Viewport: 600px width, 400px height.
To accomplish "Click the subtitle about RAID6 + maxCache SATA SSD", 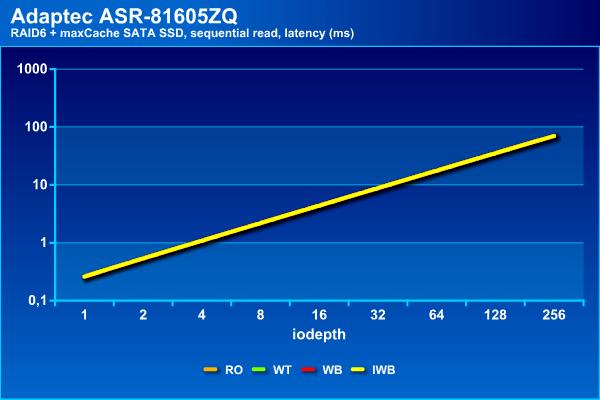I will 182,33.
